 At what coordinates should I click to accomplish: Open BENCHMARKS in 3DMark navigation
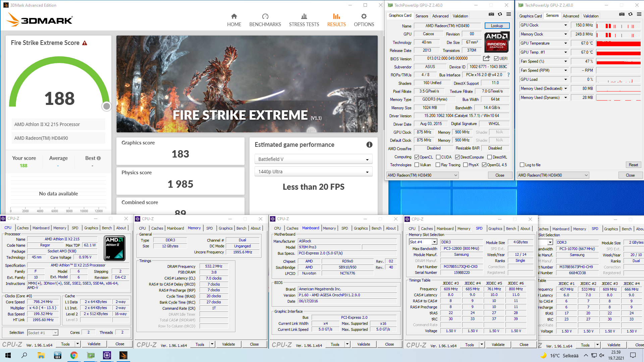[265, 20]
